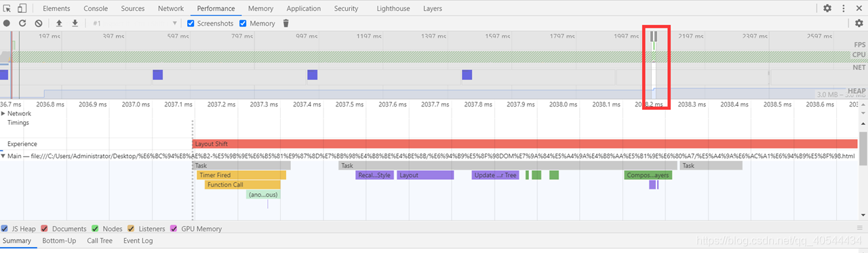Click the reload and profile icon
Image resolution: width=868 pixels, height=253 pixels.
(x=22, y=23)
